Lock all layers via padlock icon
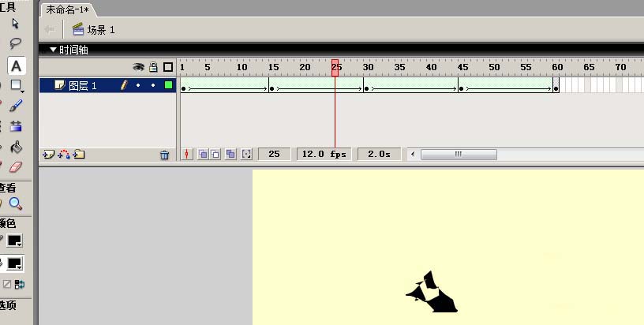644x325 pixels. point(153,67)
